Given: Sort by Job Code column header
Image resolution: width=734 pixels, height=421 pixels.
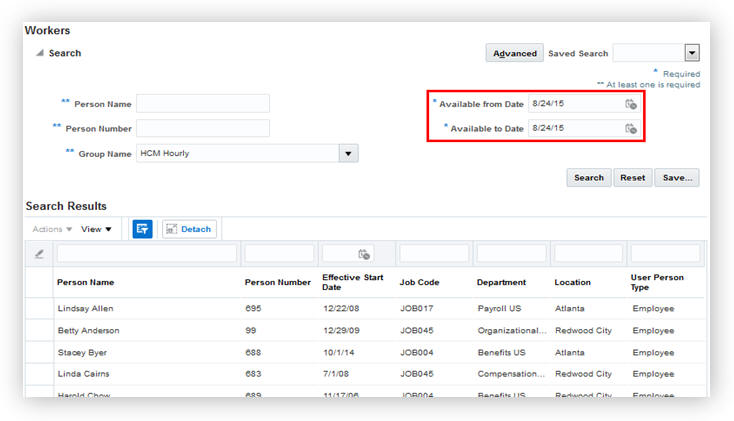Looking at the screenshot, I should [x=419, y=282].
